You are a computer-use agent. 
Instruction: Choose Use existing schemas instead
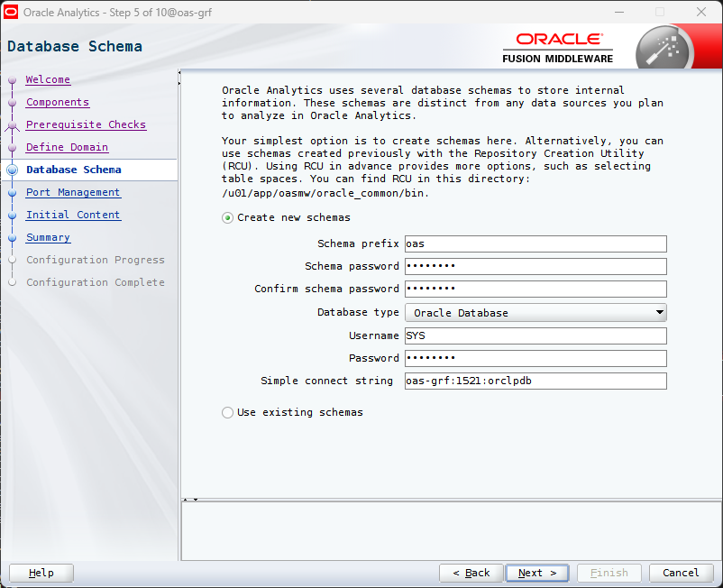click(x=227, y=412)
